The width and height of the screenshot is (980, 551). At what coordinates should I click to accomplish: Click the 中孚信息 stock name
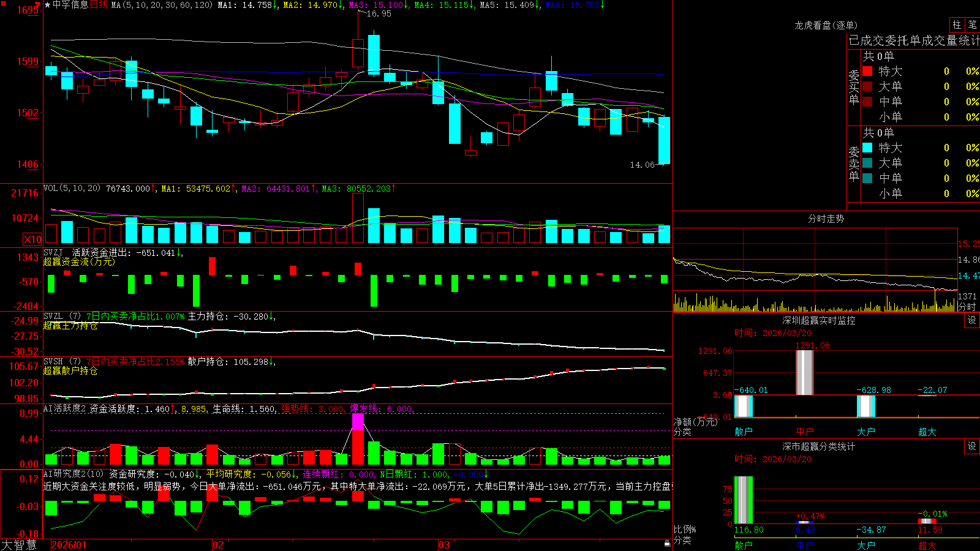(x=70, y=5)
